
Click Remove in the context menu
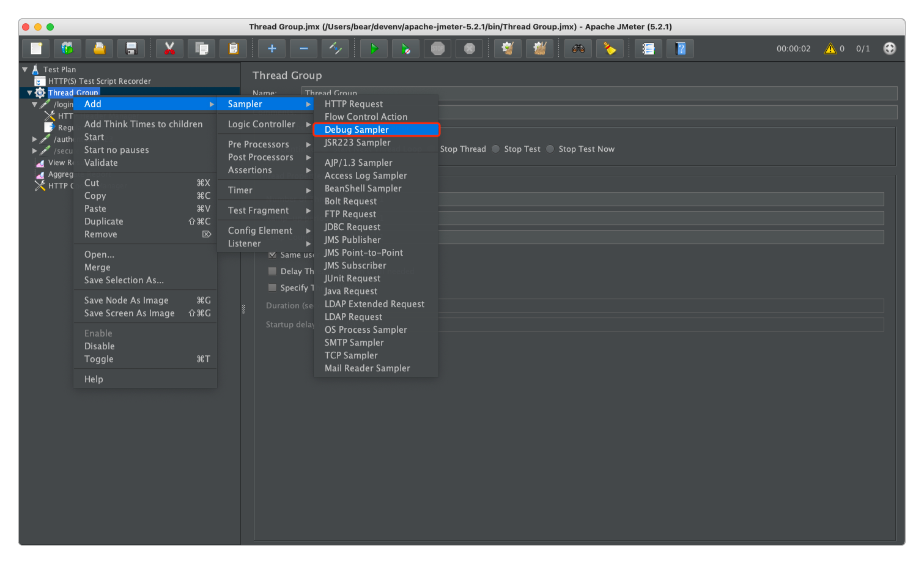click(146, 234)
